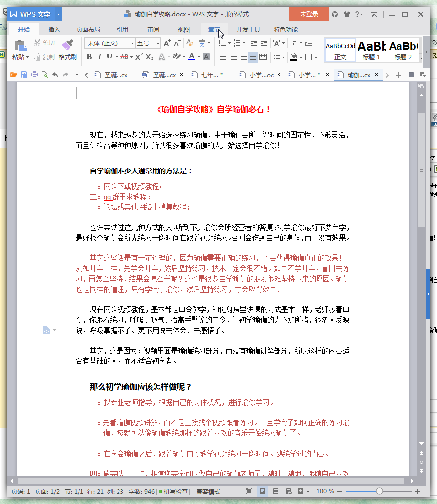
Task: Save document with the floppy icon
Action: pos(24,75)
